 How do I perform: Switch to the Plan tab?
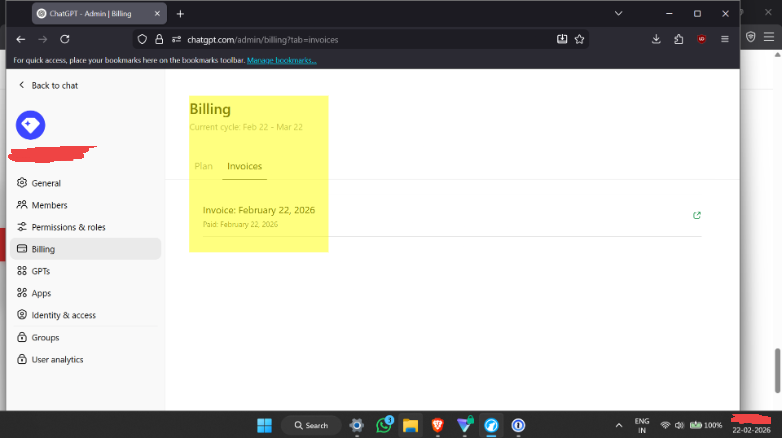point(203,166)
